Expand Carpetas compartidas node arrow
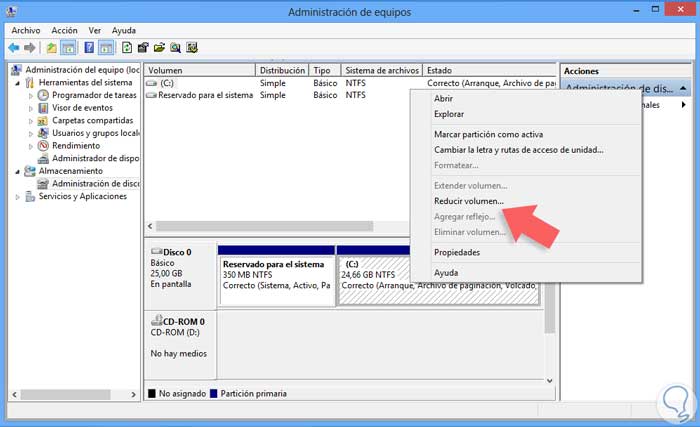The height and width of the screenshot is (427, 700). point(31,121)
